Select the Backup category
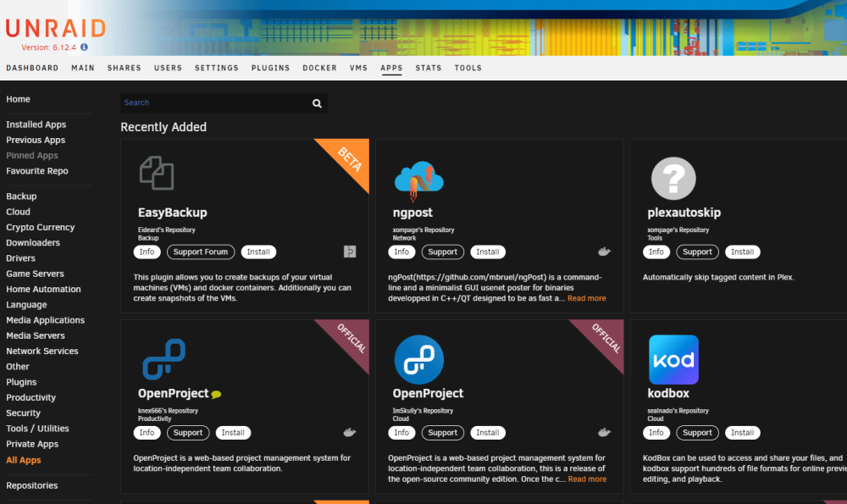This screenshot has width=847, height=504. 22,196
